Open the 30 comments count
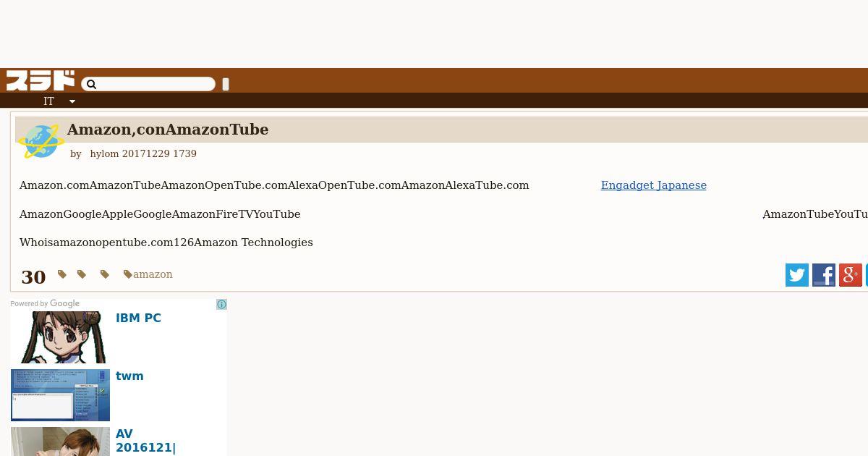 33,277
